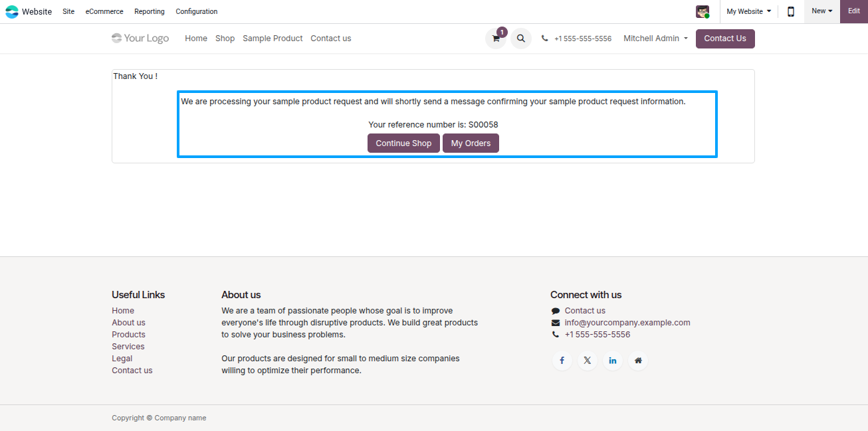Expand the My Website dropdown
The width and height of the screenshot is (868, 431).
pyautogui.click(x=749, y=11)
